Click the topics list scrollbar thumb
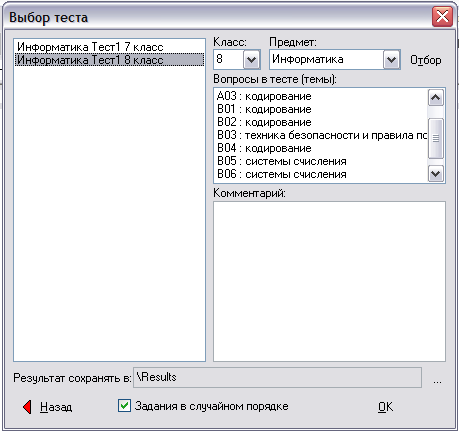459x433 pixels. point(436,138)
